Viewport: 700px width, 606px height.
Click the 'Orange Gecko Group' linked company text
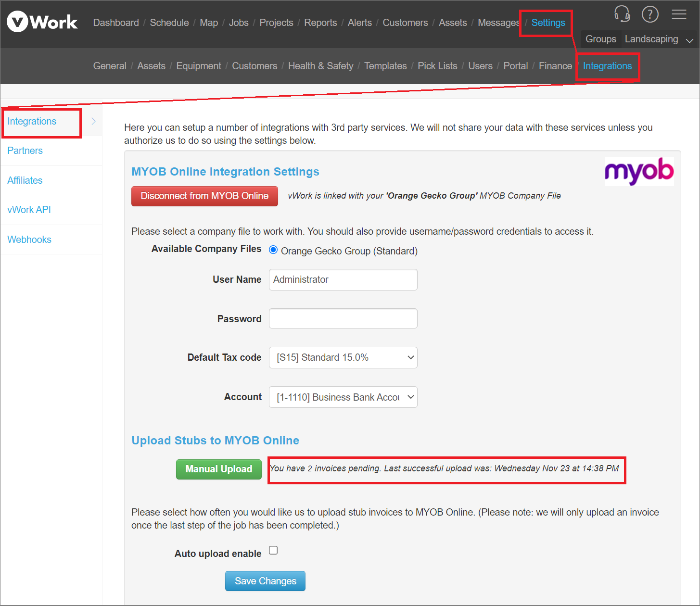tap(432, 196)
